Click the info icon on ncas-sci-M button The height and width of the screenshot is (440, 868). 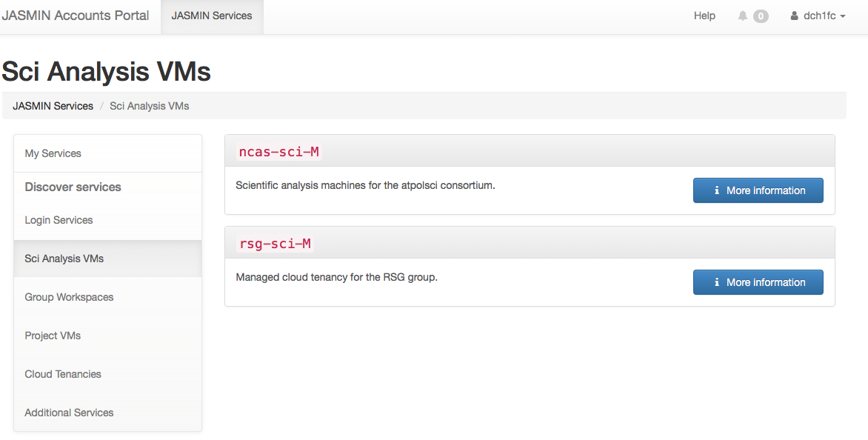click(x=717, y=190)
